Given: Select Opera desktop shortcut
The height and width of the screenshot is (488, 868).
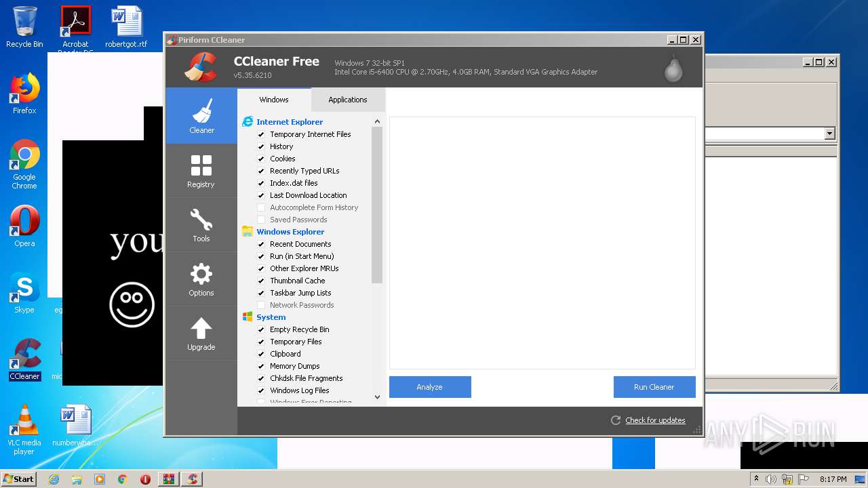Looking at the screenshot, I should tap(24, 226).
